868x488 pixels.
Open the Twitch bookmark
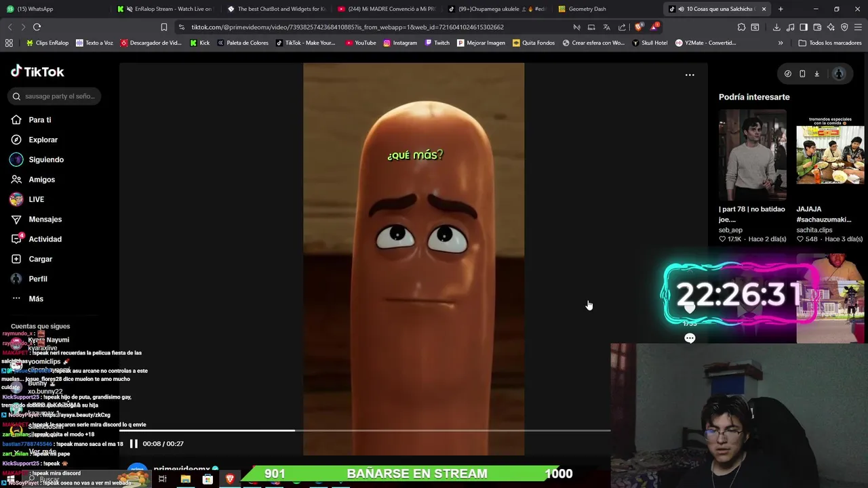(x=437, y=43)
